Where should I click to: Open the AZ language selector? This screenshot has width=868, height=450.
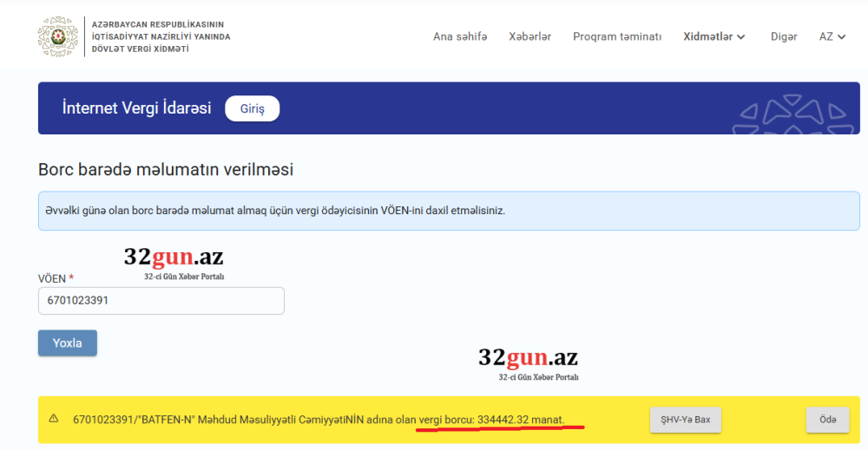point(832,36)
